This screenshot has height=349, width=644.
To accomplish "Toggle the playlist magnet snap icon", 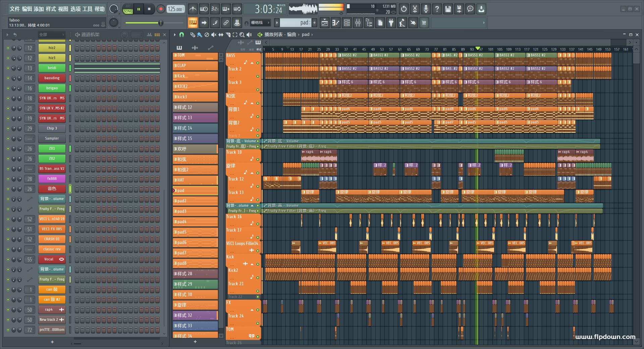I will click(x=181, y=35).
